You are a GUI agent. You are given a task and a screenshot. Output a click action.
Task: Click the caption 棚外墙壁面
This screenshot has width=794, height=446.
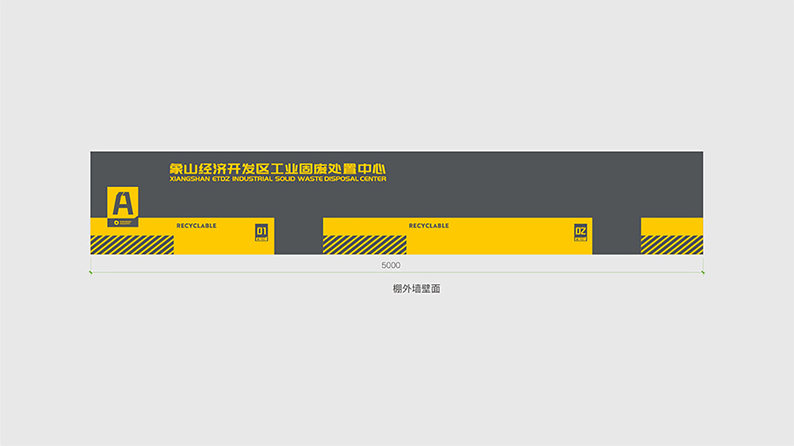(416, 289)
